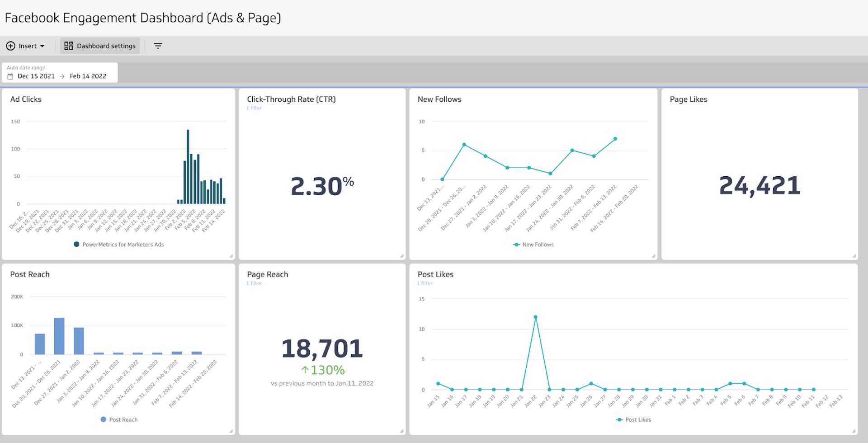Click the Dashboard settings menu item
The width and height of the screenshot is (868, 443).
pos(105,46)
